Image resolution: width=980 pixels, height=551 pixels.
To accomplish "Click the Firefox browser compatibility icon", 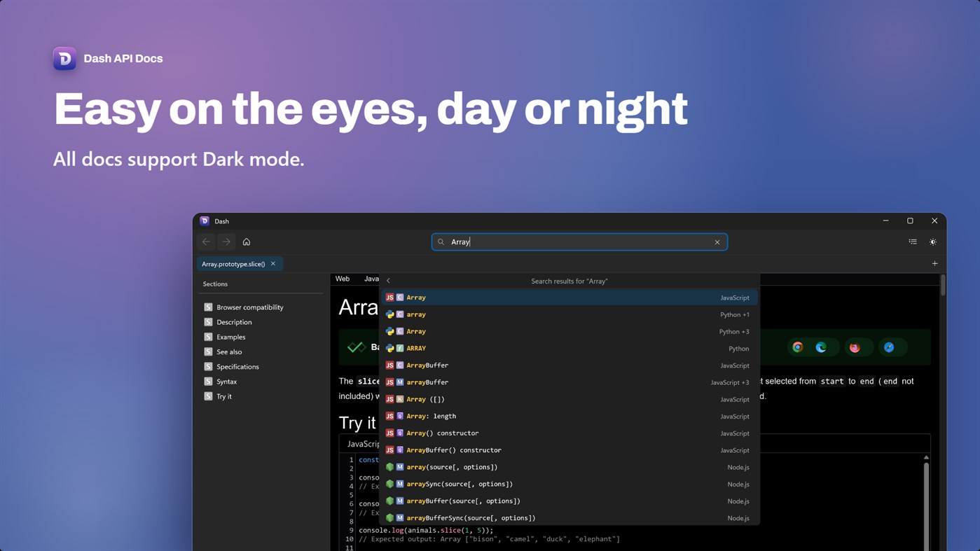I will coord(855,347).
